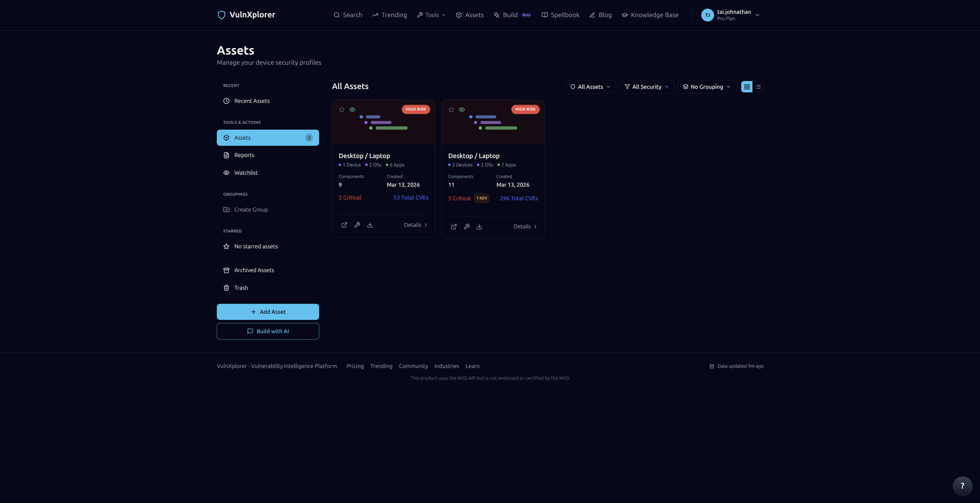Image resolution: width=980 pixels, height=503 pixels.
Task: Star the 11-component Desktop / Laptop asset
Action: click(x=451, y=109)
